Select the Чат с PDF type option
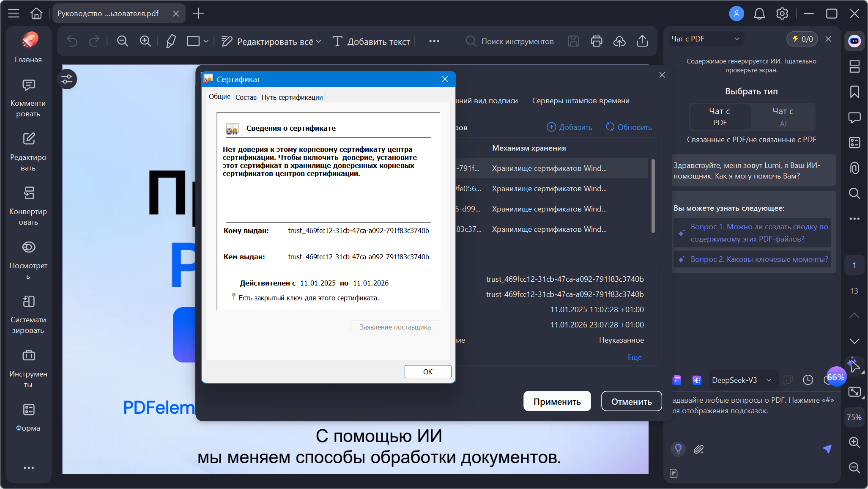 [720, 117]
